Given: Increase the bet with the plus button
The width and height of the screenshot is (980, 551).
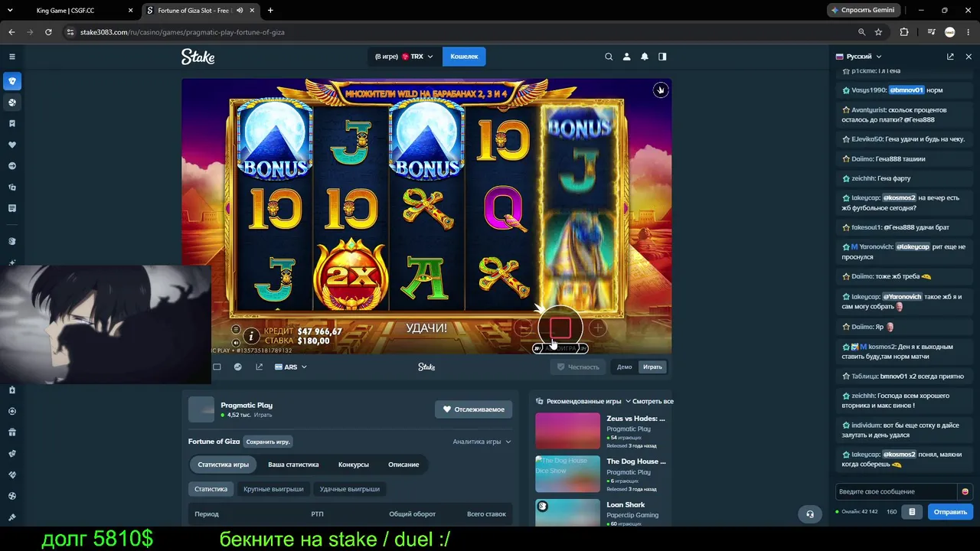Looking at the screenshot, I should 598,328.
